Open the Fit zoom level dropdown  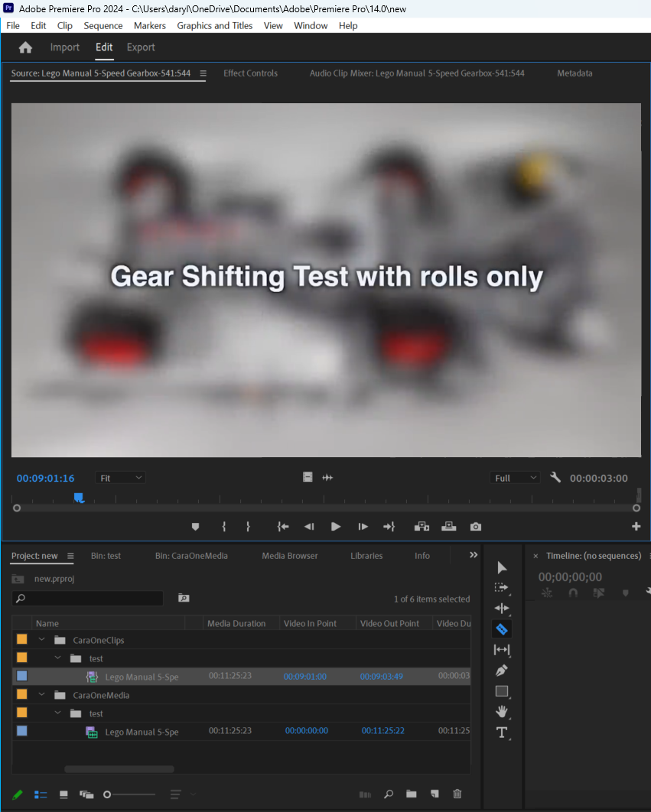[x=120, y=477]
